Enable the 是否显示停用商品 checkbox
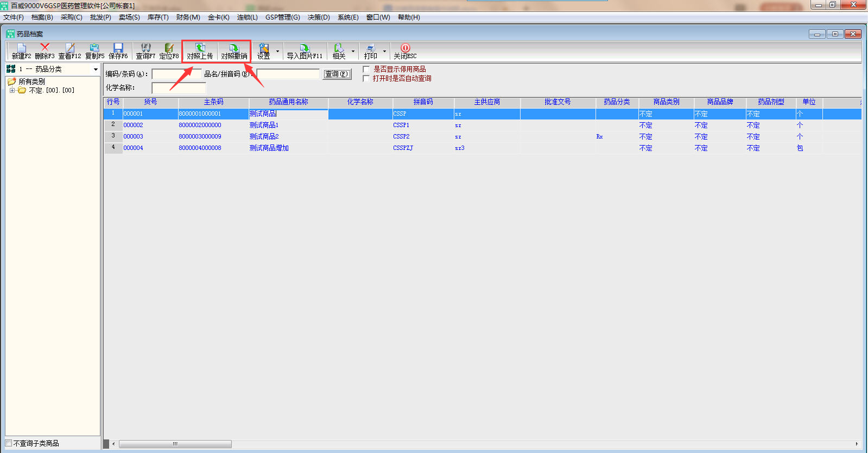This screenshot has width=868, height=453. (366, 70)
